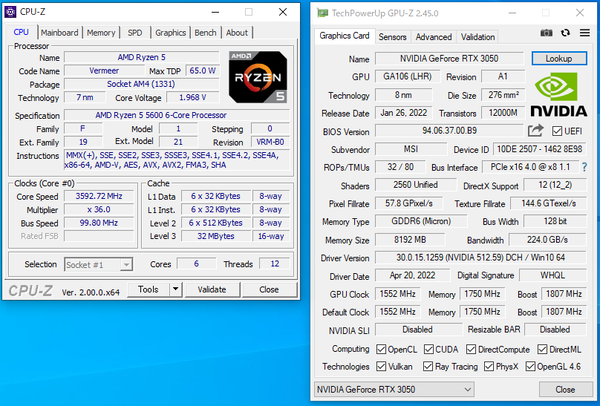Open the Validation tab in GPU-Z
This screenshot has height=406, width=600.
point(478,37)
